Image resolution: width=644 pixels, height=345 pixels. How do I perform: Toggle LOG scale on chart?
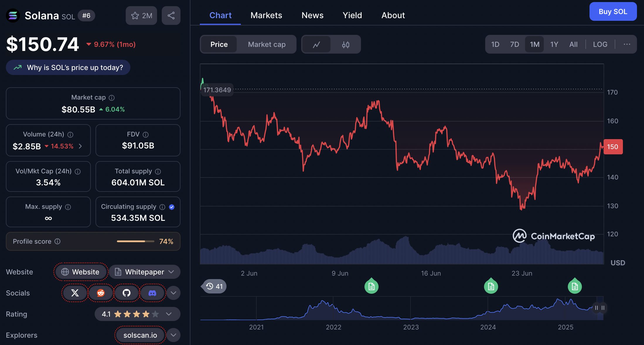pyautogui.click(x=600, y=44)
